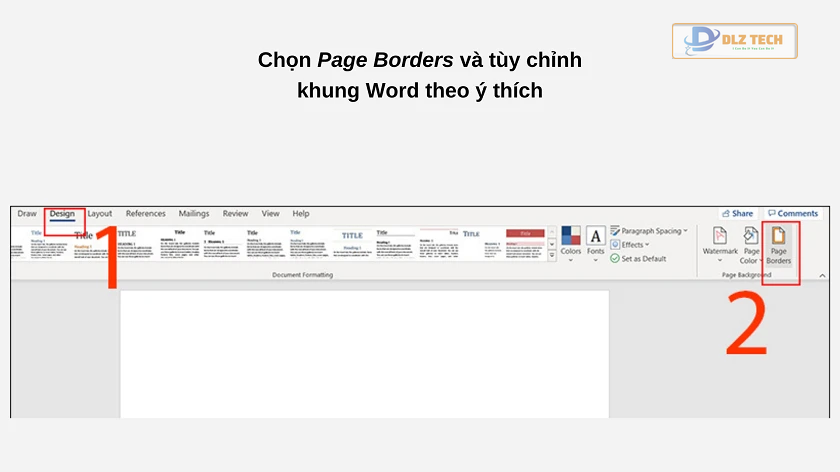
Task: Click inside the blank document page
Action: 364,354
